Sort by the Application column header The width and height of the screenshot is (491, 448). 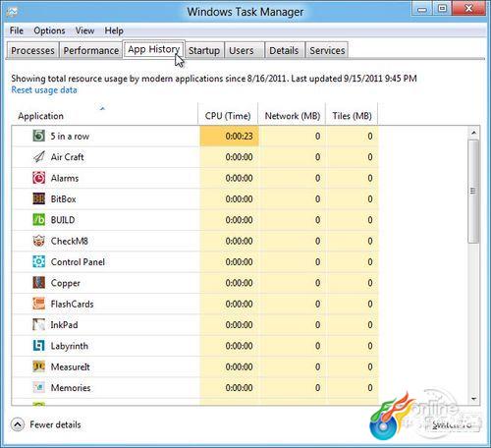coord(104,114)
